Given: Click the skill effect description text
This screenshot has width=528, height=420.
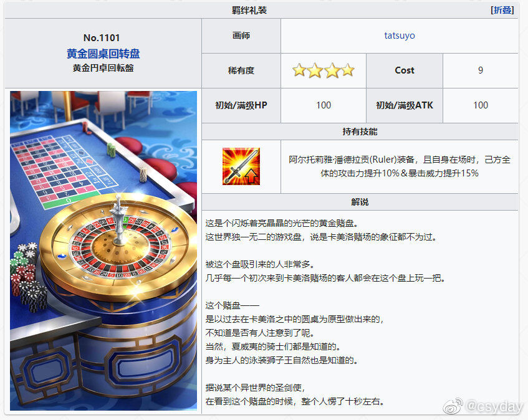Looking at the screenshot, I should point(400,166).
